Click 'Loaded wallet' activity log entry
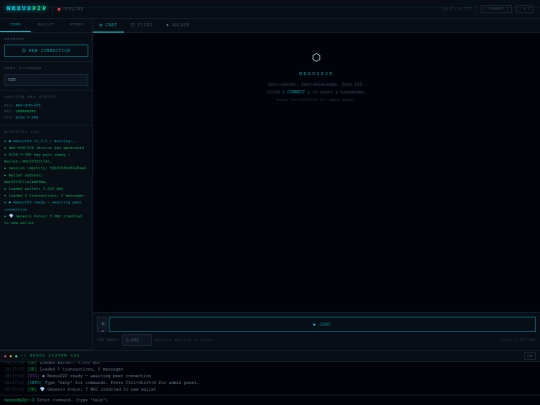540x405 pixels. (x=34, y=189)
